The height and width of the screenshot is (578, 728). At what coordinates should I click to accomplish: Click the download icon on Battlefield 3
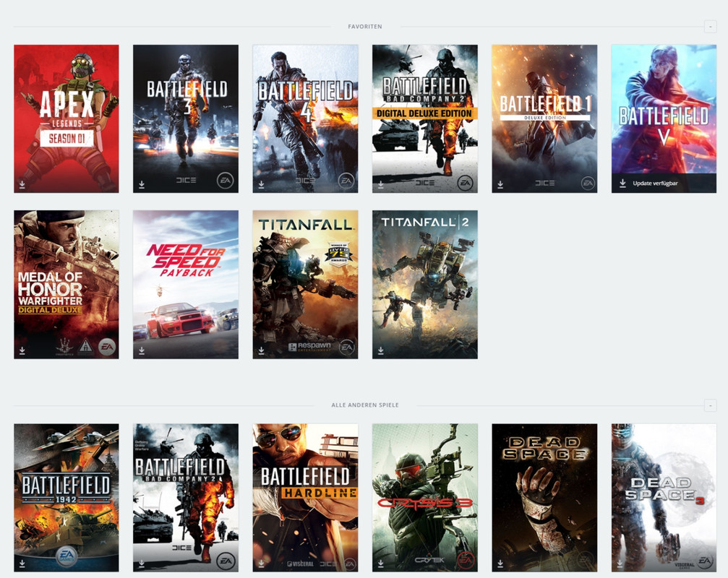142,185
